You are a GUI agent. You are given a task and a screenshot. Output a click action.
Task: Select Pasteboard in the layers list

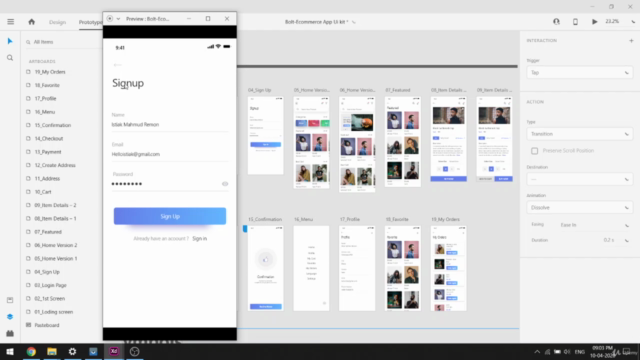47,325
